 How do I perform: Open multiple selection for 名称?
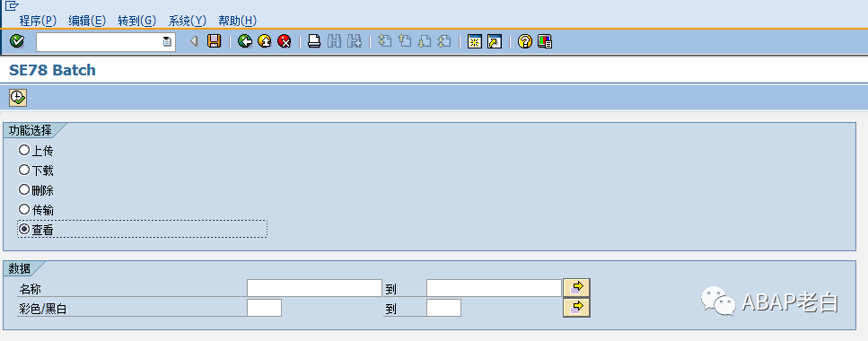[576, 288]
